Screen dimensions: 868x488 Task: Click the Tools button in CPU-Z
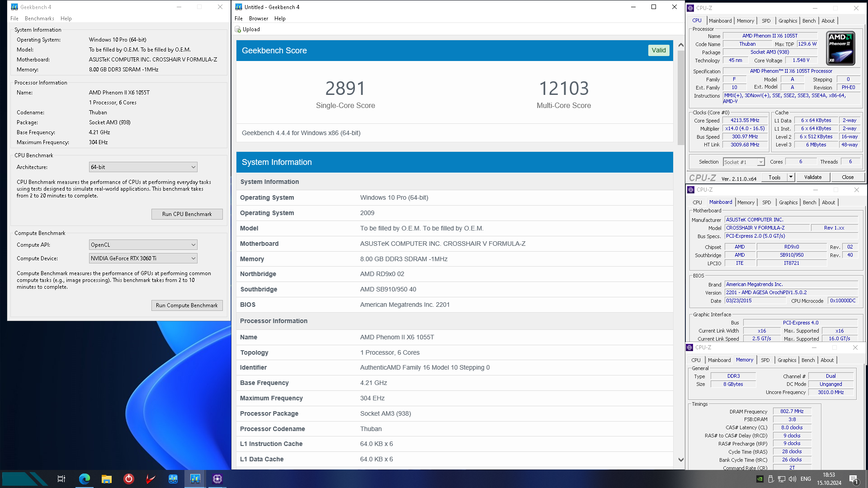pos(774,177)
